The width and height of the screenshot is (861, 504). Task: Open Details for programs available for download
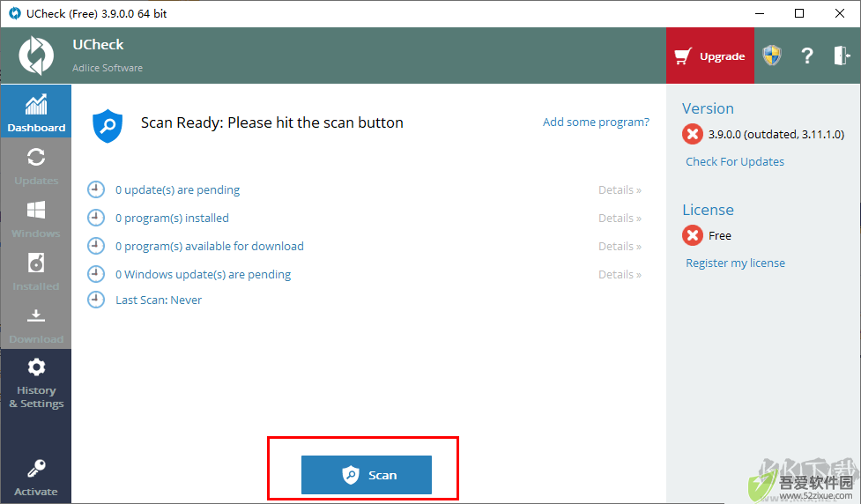[x=620, y=246]
